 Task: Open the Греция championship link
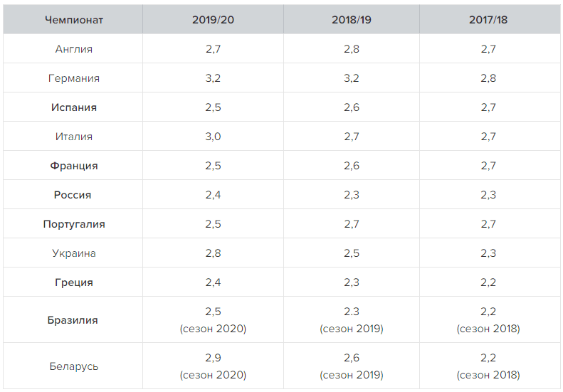click(74, 282)
